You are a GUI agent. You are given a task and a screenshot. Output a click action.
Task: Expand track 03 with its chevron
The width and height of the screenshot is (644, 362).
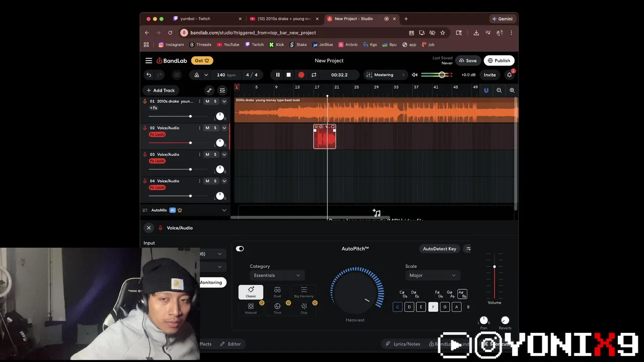pos(224,154)
